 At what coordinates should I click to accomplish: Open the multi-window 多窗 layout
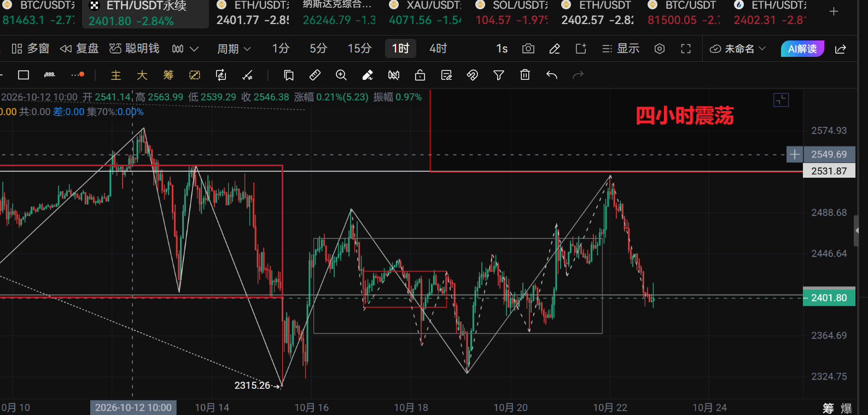point(31,49)
